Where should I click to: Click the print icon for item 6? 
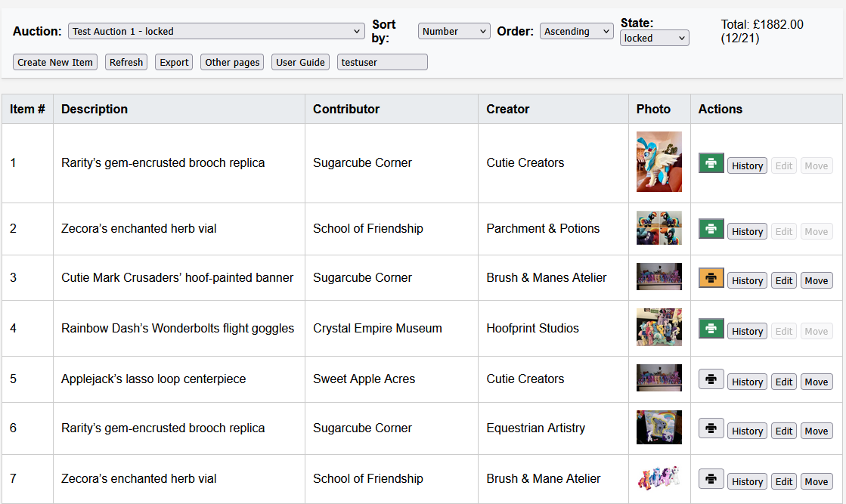[711, 427]
